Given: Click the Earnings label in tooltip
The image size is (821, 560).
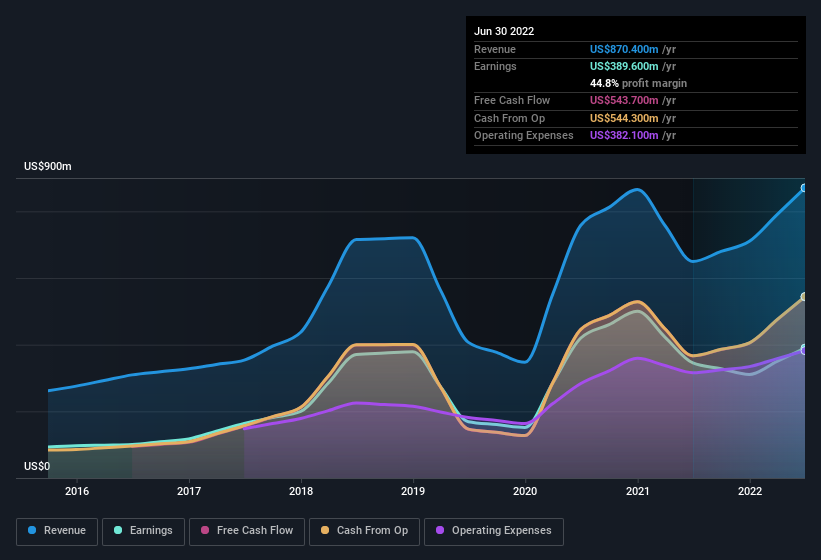Looking at the screenshot, I should point(495,66).
